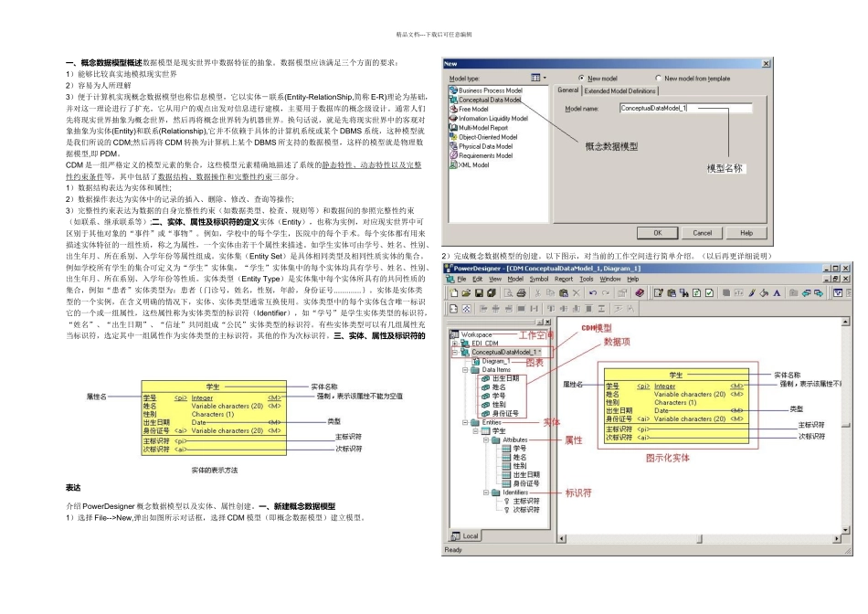The image size is (868, 614).
Task: Click the red help book toolbar icon
Action: [640, 293]
